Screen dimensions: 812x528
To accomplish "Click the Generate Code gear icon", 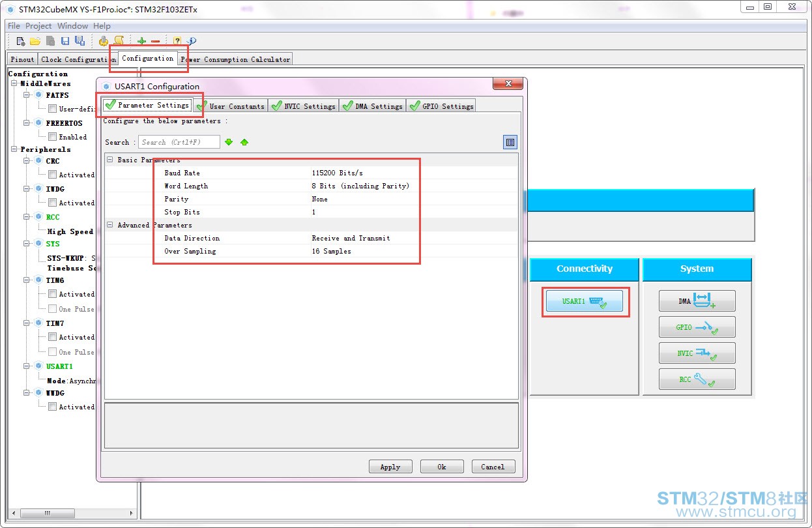I will point(103,41).
